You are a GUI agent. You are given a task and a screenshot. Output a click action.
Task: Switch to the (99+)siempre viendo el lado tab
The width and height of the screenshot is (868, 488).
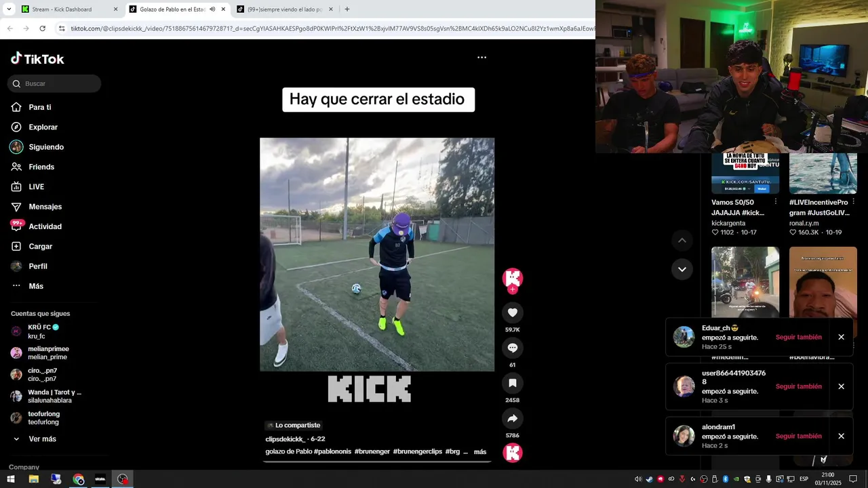[284, 9]
